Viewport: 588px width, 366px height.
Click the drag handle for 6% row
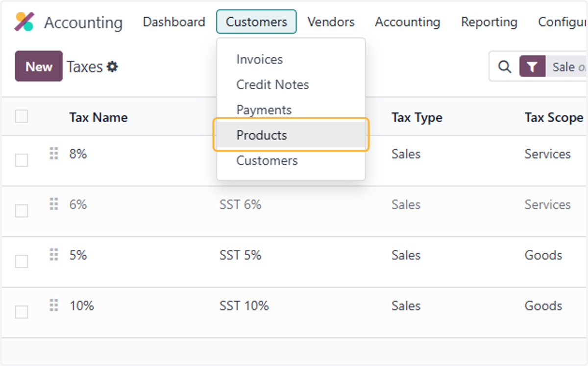tap(54, 204)
